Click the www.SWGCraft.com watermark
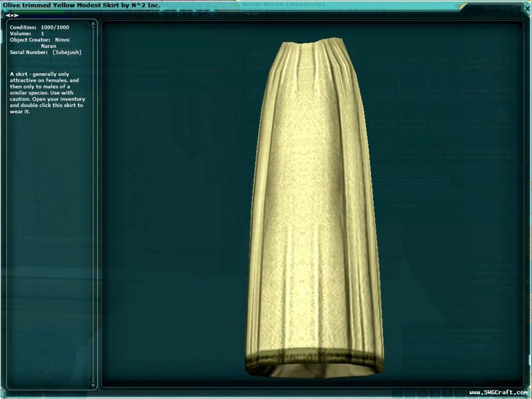The height and width of the screenshot is (399, 532). click(497, 392)
